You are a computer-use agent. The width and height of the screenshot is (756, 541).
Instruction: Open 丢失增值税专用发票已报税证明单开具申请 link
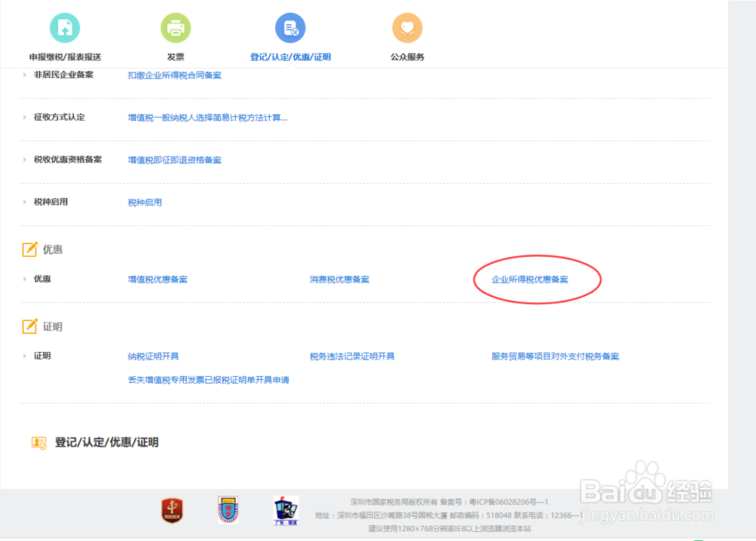point(209,380)
